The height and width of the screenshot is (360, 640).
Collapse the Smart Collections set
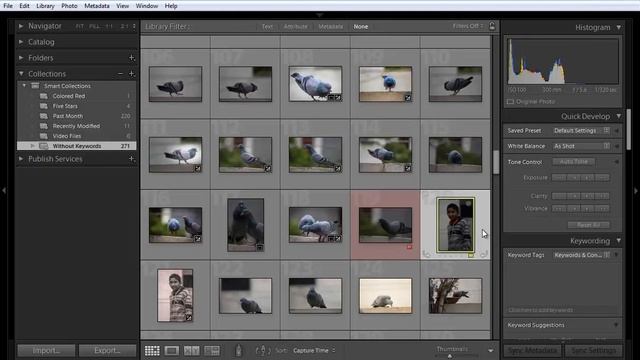coord(24,86)
